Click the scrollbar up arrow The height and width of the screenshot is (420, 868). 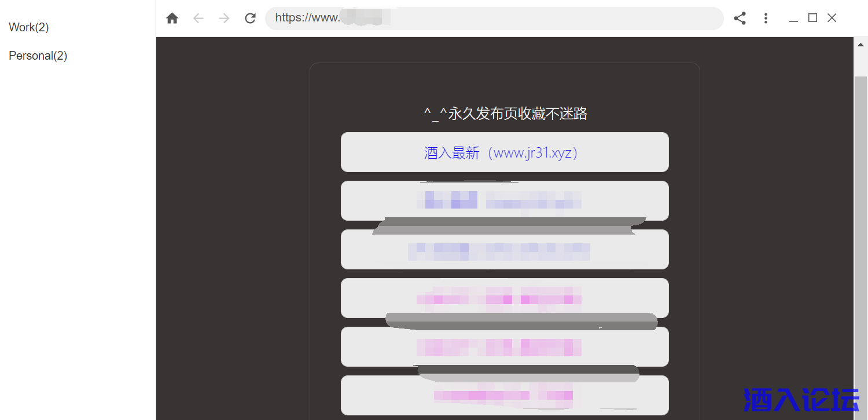860,44
